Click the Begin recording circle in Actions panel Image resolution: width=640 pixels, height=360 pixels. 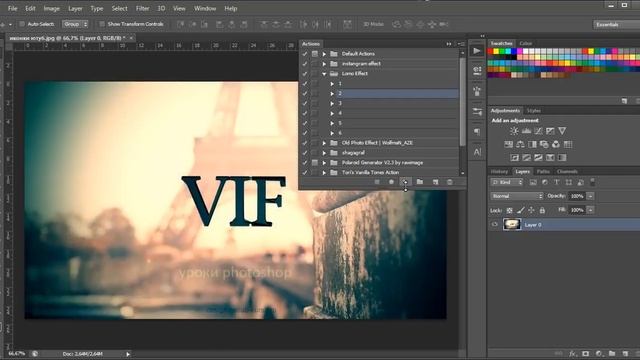click(x=391, y=182)
